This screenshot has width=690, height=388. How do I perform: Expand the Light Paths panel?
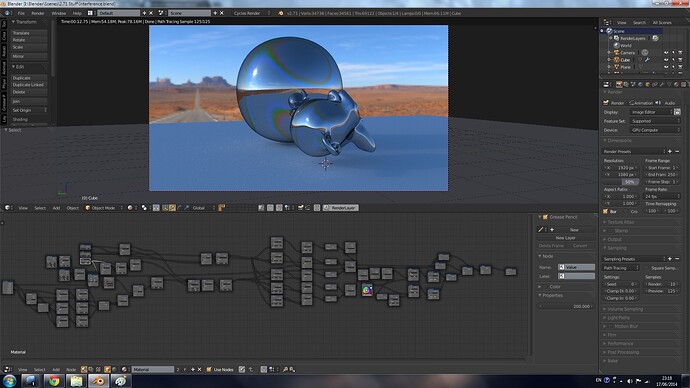tap(618, 318)
